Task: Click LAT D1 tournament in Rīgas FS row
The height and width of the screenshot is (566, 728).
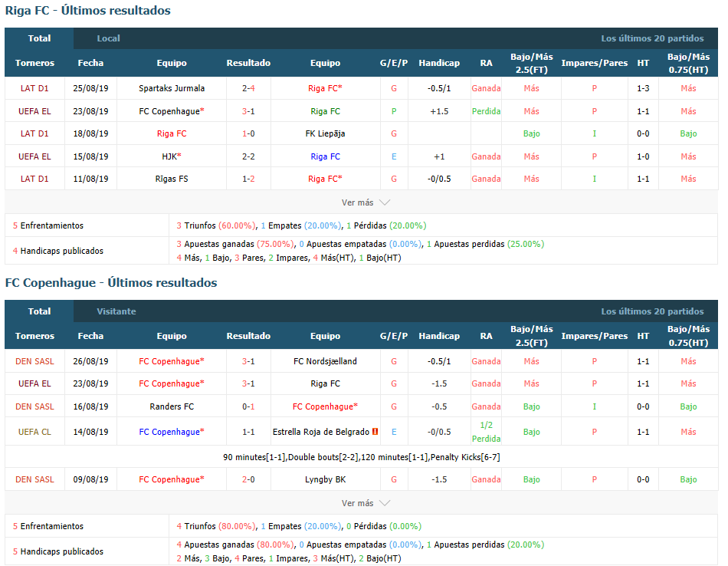Action: click(x=34, y=179)
